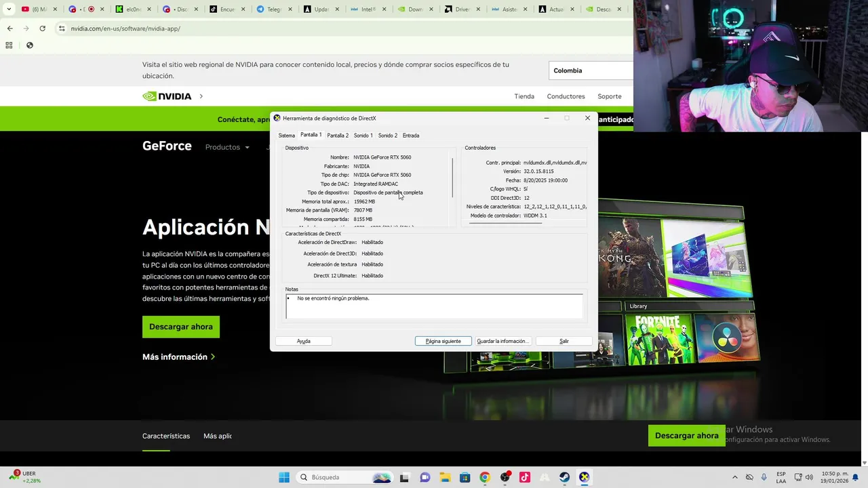
Task: Open the ESP LAA language selector
Action: [781, 477]
